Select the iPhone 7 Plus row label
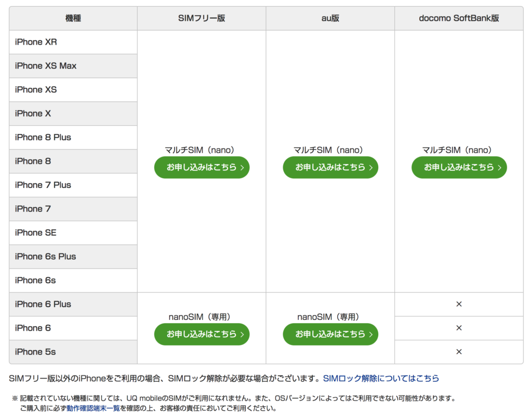The height and width of the screenshot is (413, 532). point(43,185)
